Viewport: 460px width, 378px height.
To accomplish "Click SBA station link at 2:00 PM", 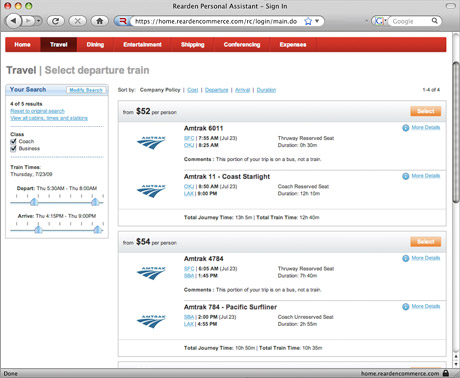I will [189, 317].
